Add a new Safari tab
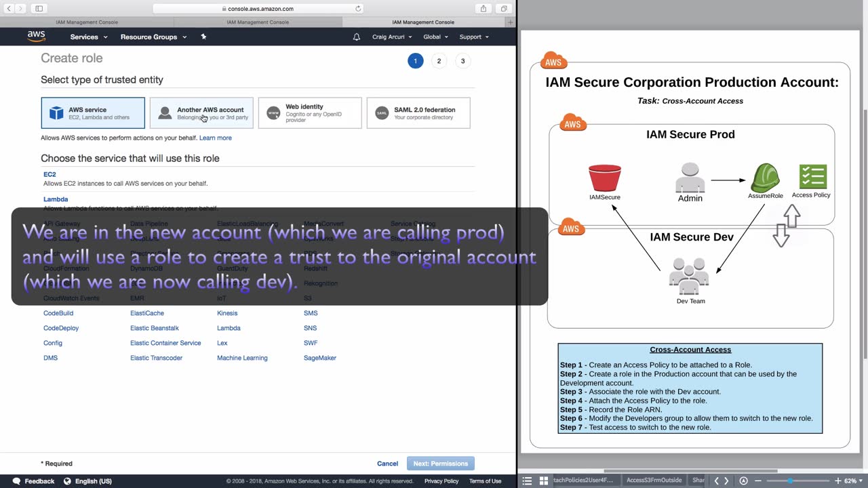The width and height of the screenshot is (868, 488). [511, 22]
